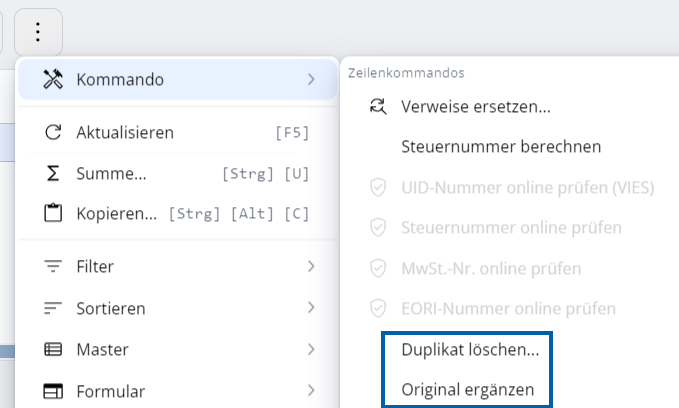This screenshot has height=408, width=679.
Task: Open the Sortieren submenu chevron
Action: click(x=311, y=308)
